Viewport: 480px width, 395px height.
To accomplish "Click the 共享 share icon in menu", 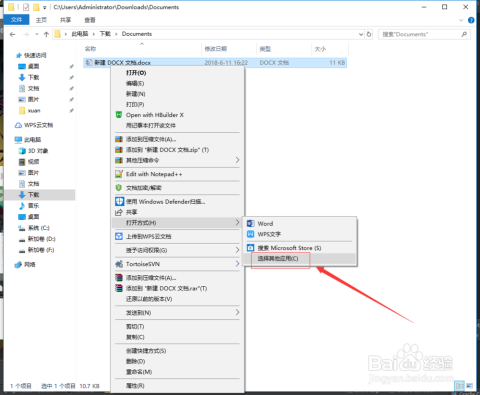I will pos(119,212).
